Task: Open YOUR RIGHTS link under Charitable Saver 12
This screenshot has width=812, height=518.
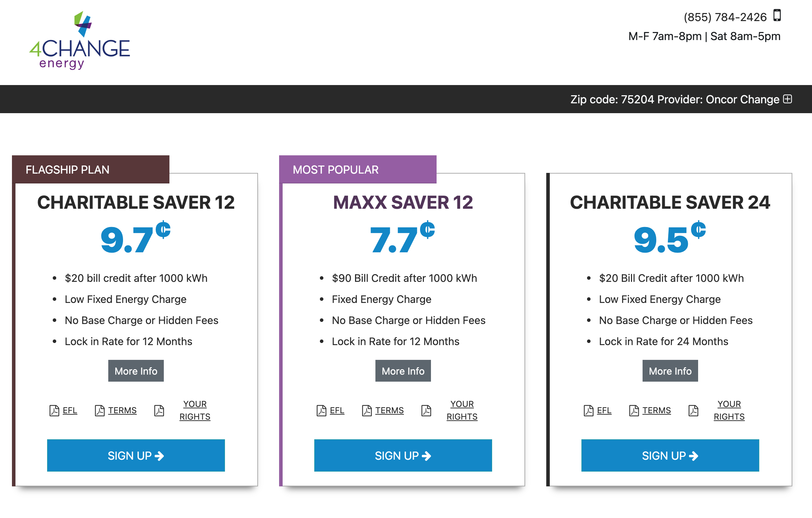Action: pos(195,410)
